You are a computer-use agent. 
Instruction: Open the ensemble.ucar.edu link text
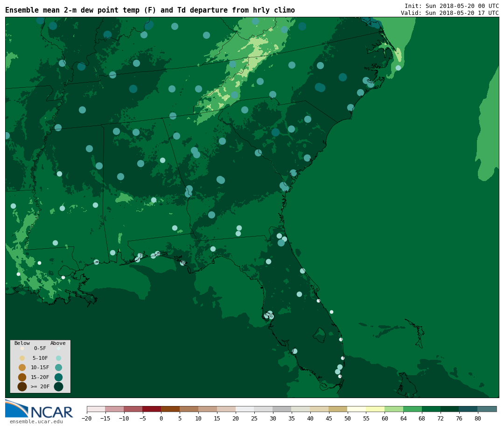point(36,421)
